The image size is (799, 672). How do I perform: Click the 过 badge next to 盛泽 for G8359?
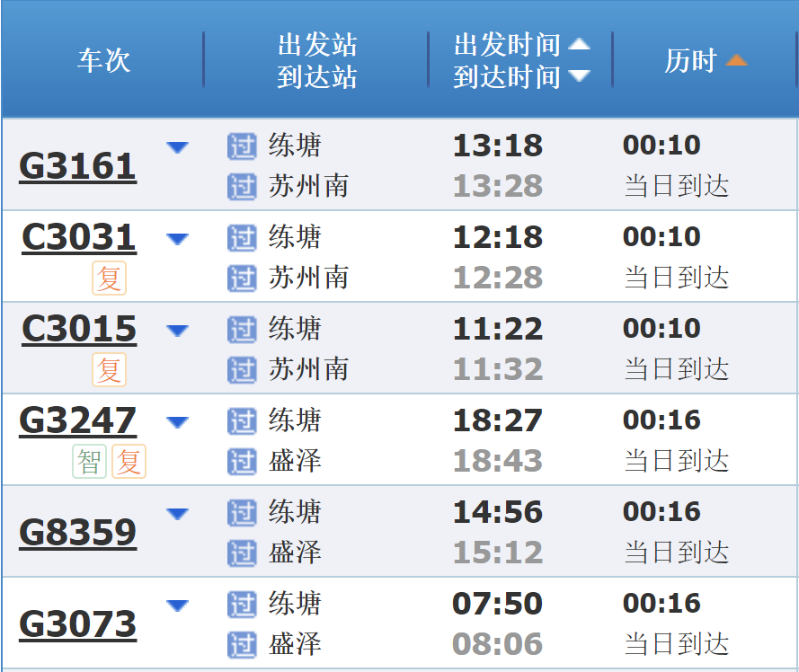point(243,554)
